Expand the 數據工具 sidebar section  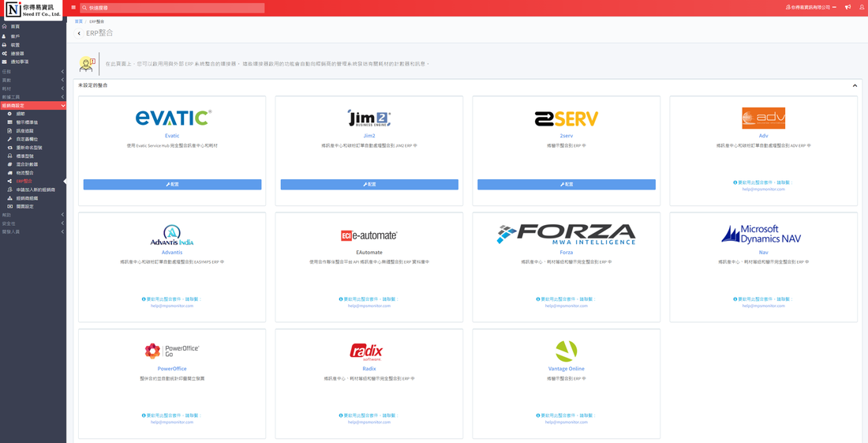pos(33,97)
